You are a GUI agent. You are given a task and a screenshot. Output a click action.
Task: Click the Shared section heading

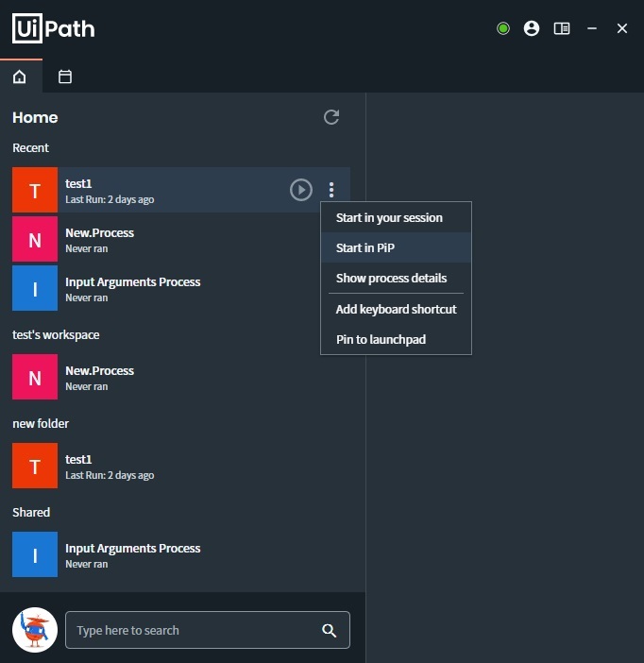(31, 513)
